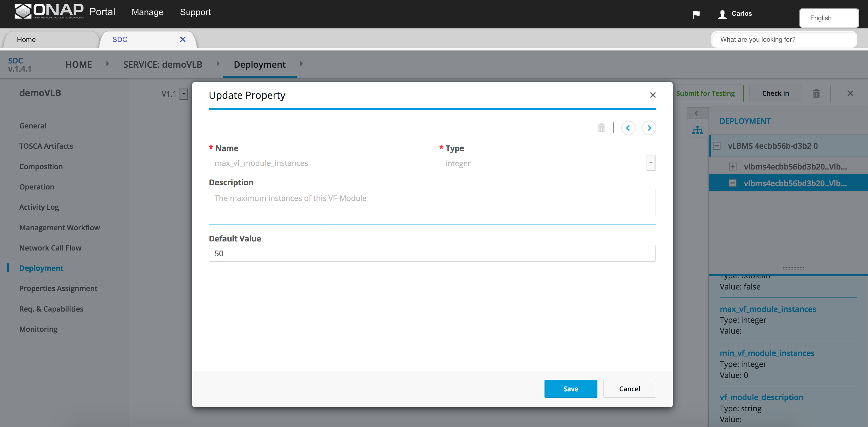This screenshot has height=427, width=868.
Task: Select General in the left menu
Action: click(x=33, y=126)
